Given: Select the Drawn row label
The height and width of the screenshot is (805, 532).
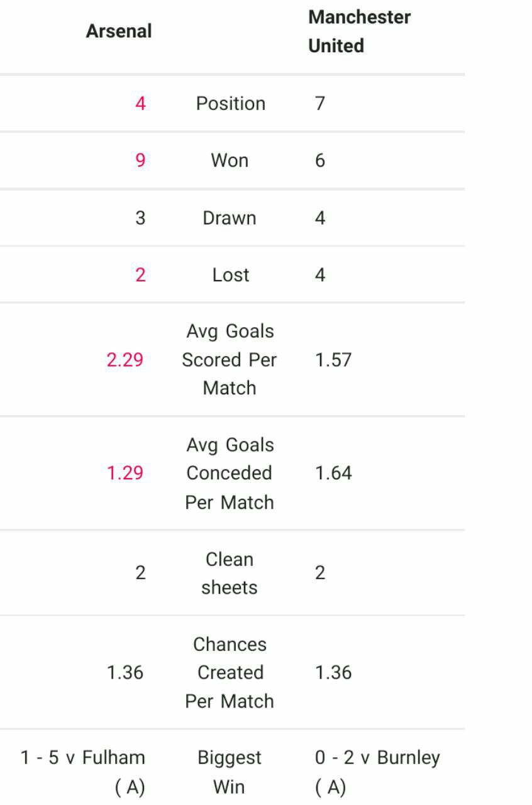Looking at the screenshot, I should click(x=230, y=218).
